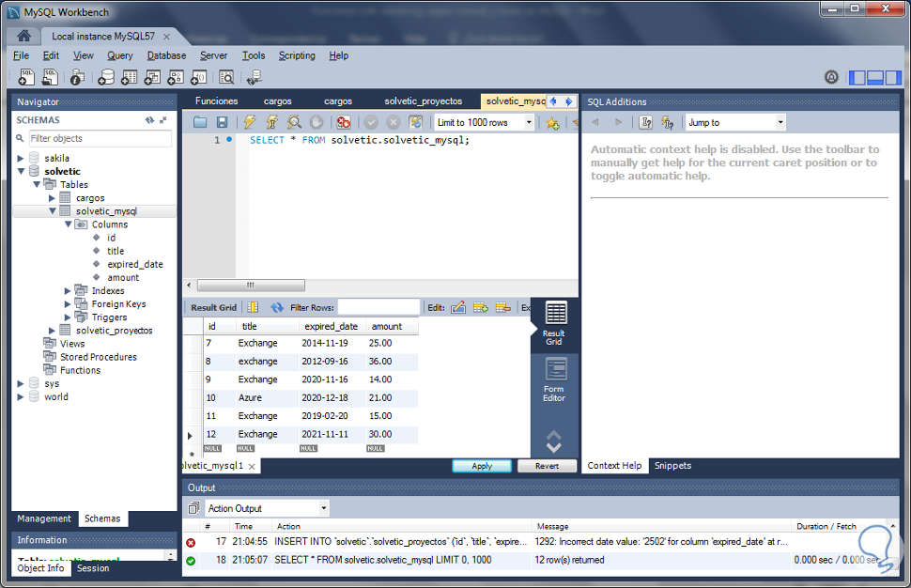The height and width of the screenshot is (588, 911).
Task: Click the edit current row icon
Action: click(x=458, y=307)
